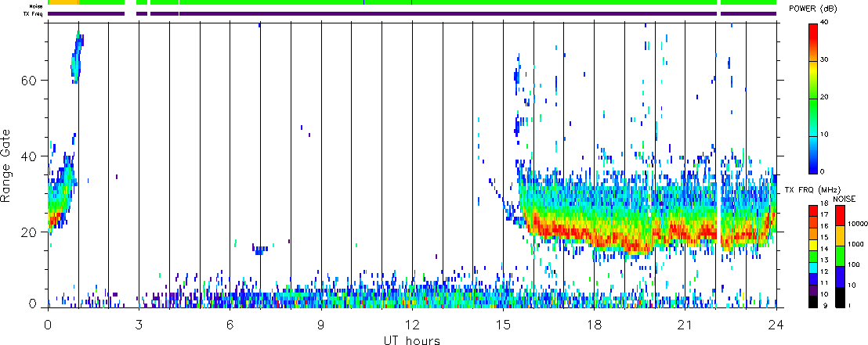Image resolution: width=868 pixels, height=345 pixels.
Task: Click the '1000' label in NOISE legend
Action: point(855,244)
